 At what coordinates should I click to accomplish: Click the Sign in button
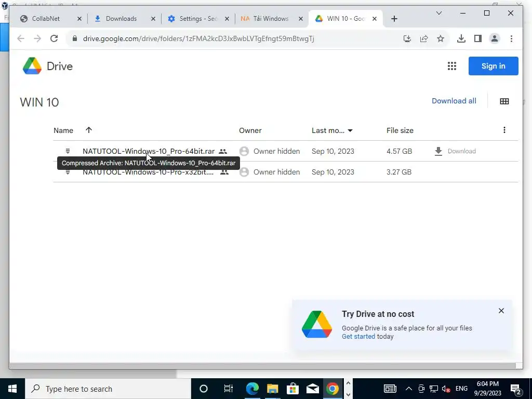(494, 66)
